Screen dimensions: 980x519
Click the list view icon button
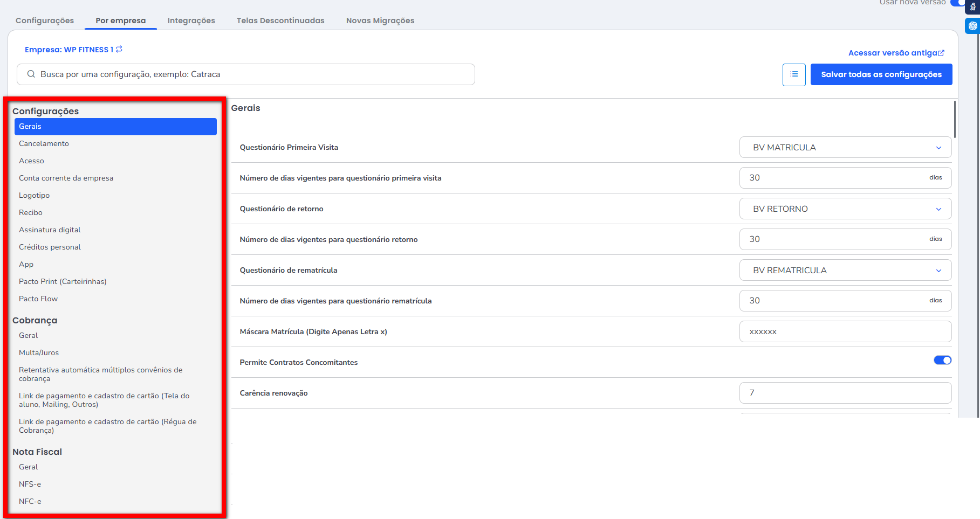(794, 74)
